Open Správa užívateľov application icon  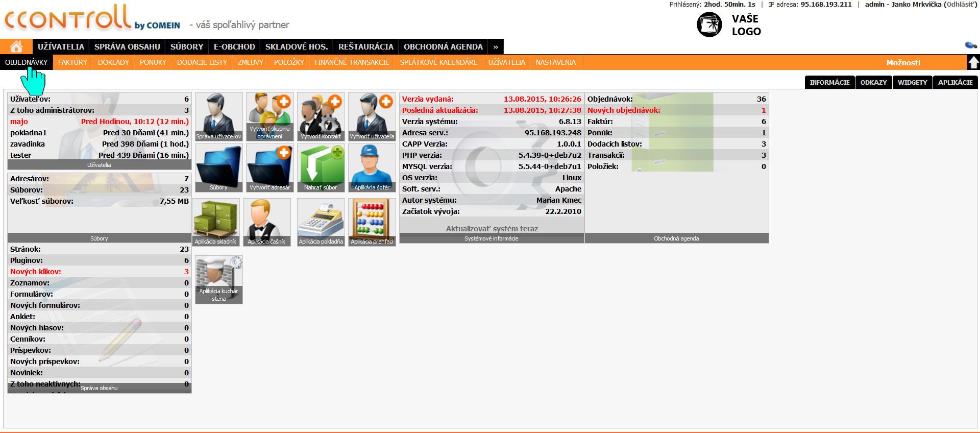(x=218, y=116)
